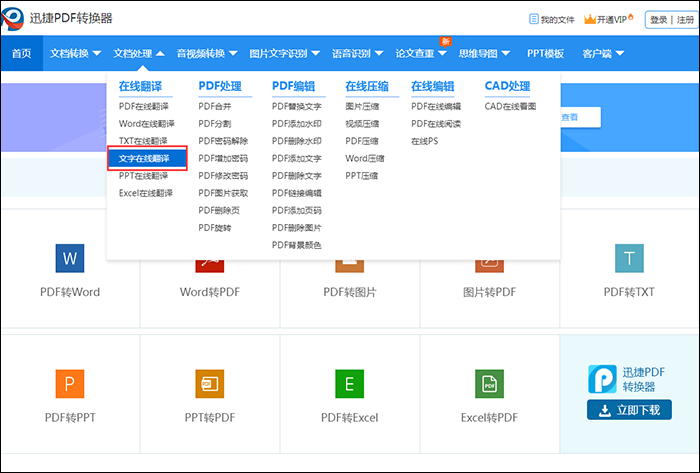This screenshot has height=473, width=700.
Task: Choose the PDF转Excel icon
Action: (349, 384)
